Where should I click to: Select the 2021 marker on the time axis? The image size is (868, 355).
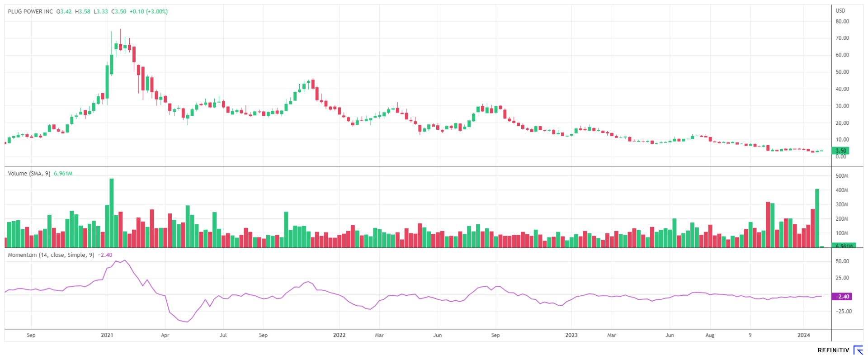pyautogui.click(x=107, y=335)
